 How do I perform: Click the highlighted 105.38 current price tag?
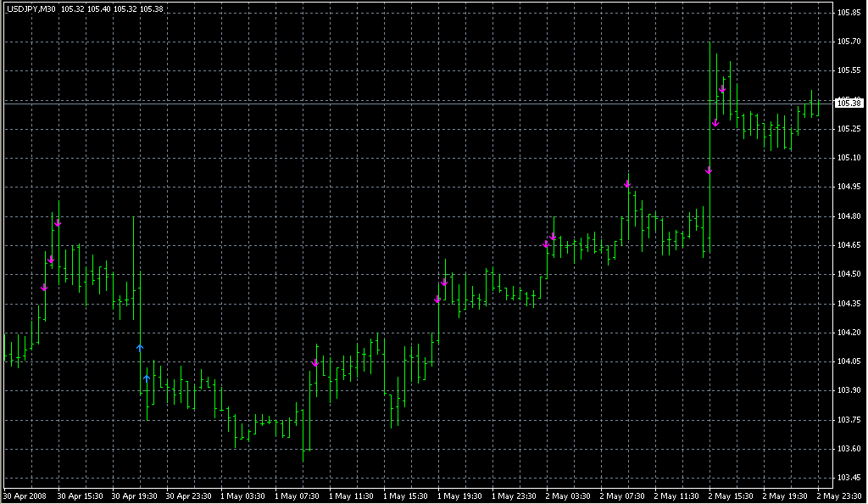click(848, 104)
